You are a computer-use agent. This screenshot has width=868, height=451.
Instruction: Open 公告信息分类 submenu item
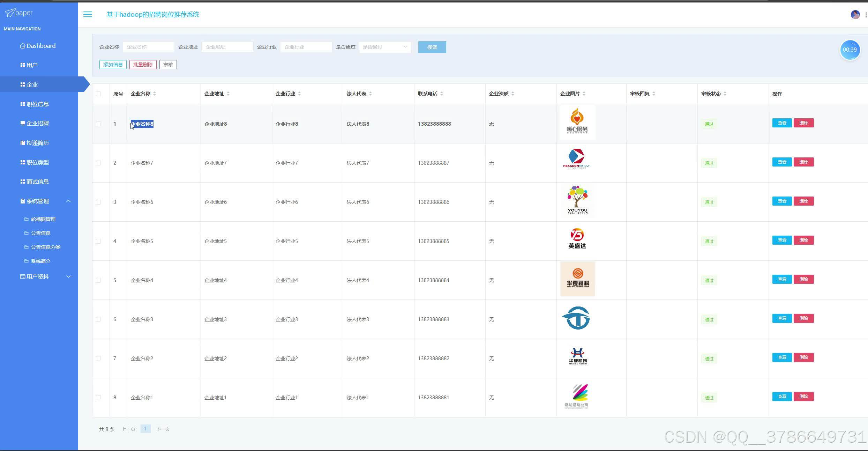click(43, 247)
